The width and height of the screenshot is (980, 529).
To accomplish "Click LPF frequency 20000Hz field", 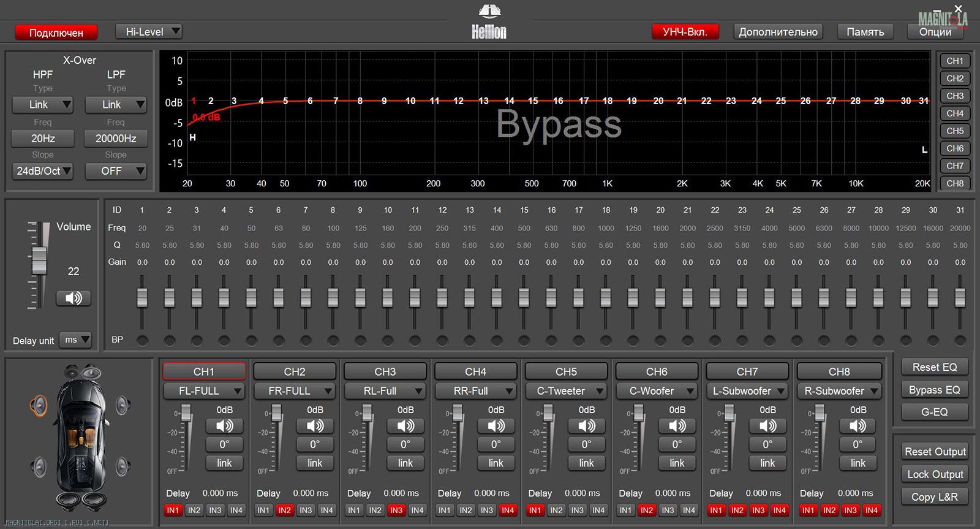I will [x=116, y=139].
